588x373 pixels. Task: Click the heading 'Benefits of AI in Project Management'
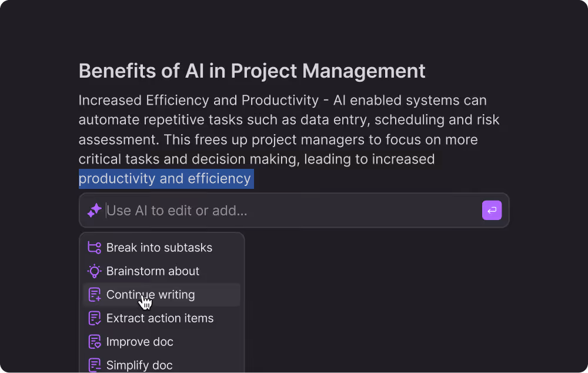click(x=252, y=71)
